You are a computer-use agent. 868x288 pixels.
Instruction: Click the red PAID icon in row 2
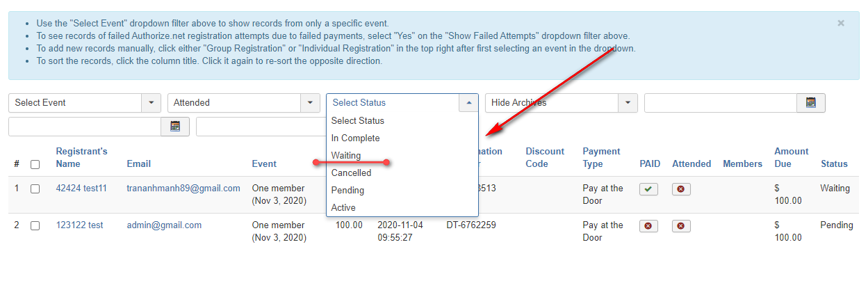648,226
